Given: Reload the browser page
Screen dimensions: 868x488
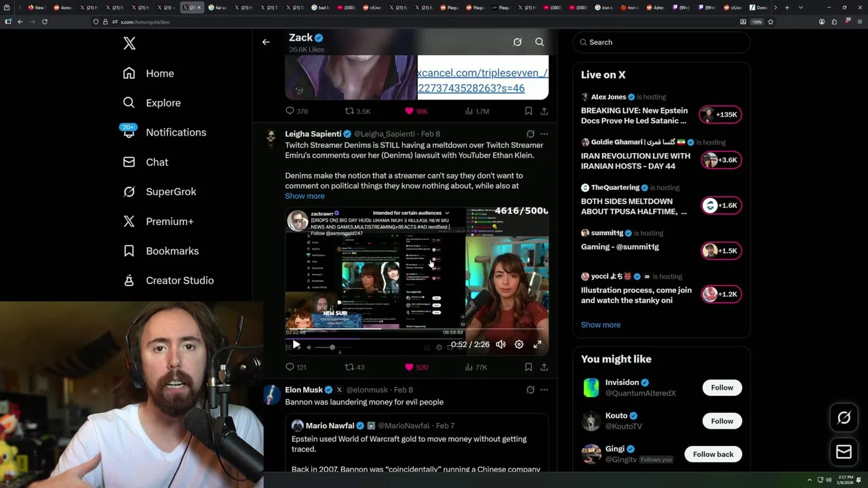Looking at the screenshot, I should (x=45, y=22).
